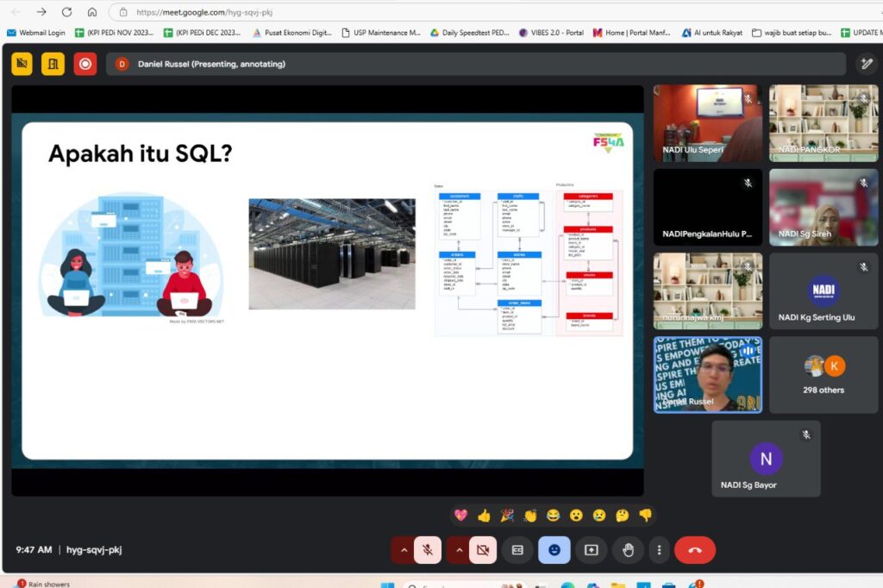
Task: Click the share screen (present now) button
Action: [x=592, y=549]
